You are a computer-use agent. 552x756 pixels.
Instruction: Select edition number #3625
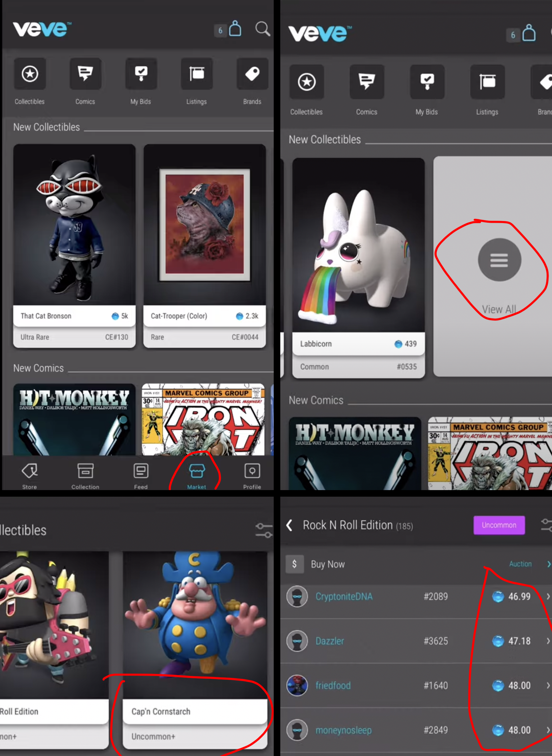point(436,641)
